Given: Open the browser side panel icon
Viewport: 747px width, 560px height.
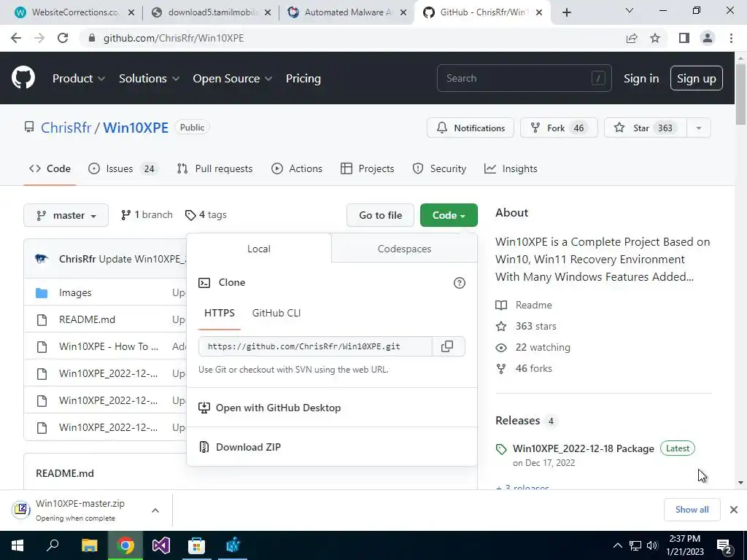Looking at the screenshot, I should 684,38.
